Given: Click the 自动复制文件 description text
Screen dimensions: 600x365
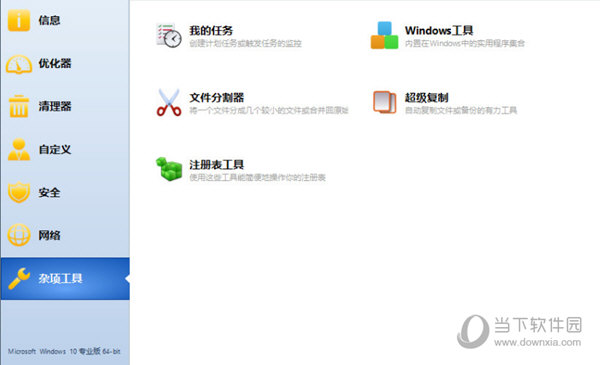Looking at the screenshot, I should pyautogui.click(x=461, y=111).
